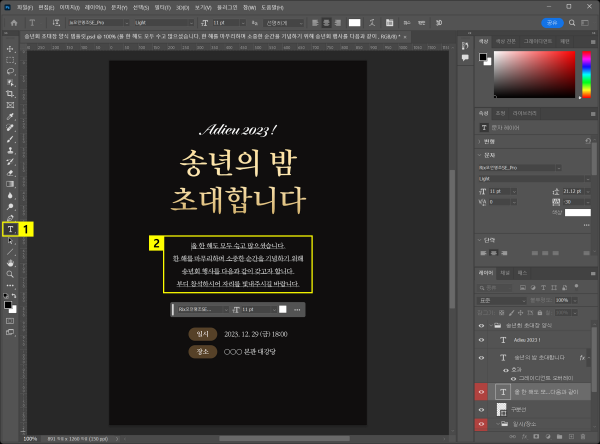The width and height of the screenshot is (600, 444).
Task: Toggle visibility of the 구분선 layer
Action: [483, 408]
